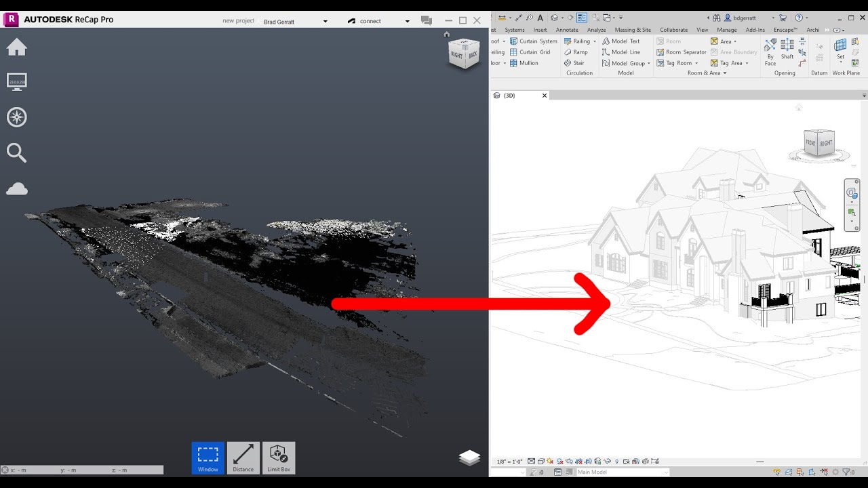Select the Mullion tool

[x=524, y=63]
